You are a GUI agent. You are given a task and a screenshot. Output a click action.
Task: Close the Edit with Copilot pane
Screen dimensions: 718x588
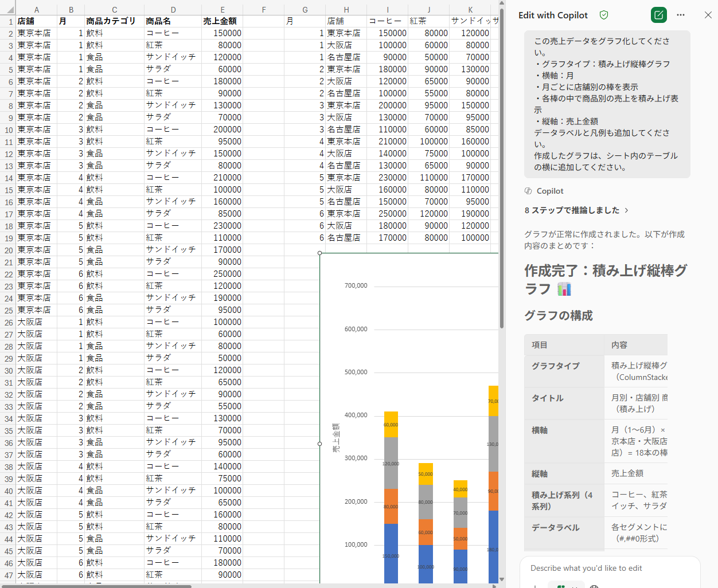(x=708, y=15)
